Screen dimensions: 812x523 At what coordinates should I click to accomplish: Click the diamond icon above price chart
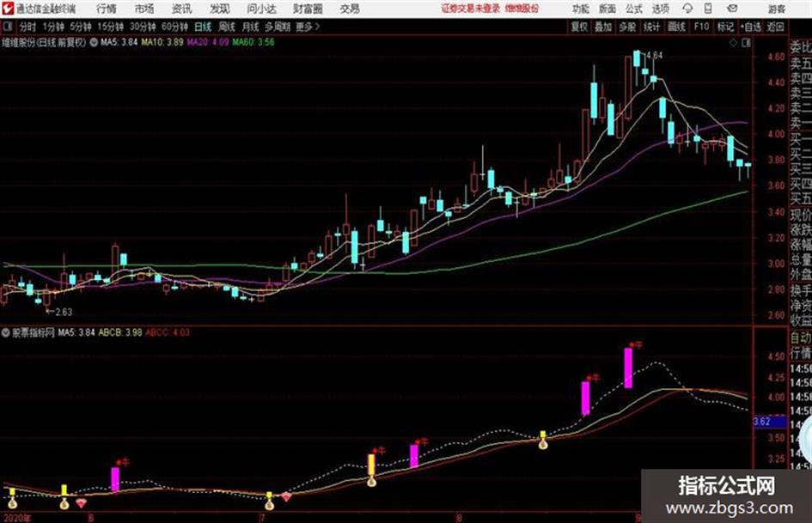733,43
